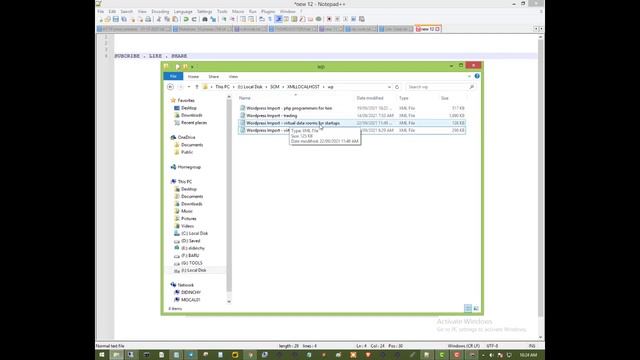The height and width of the screenshot is (360, 640).
Task: Open the File tab in Explorer ribbon
Action: [173, 76]
